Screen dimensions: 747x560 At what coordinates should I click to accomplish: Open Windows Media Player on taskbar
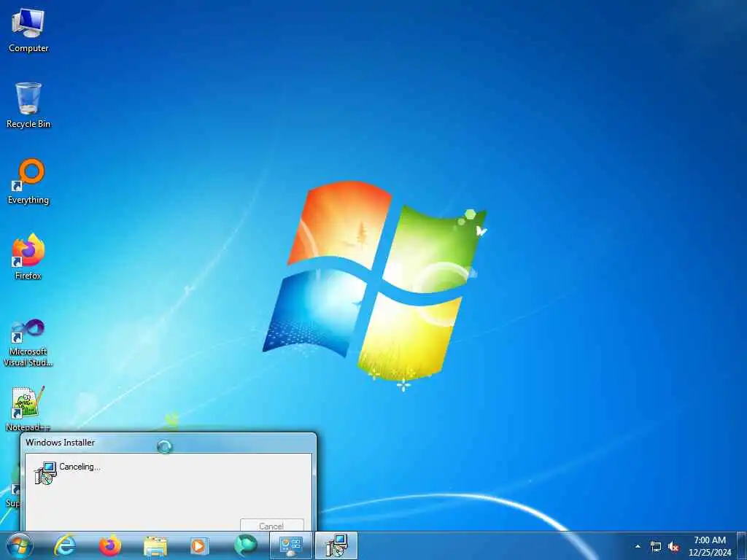point(198,546)
